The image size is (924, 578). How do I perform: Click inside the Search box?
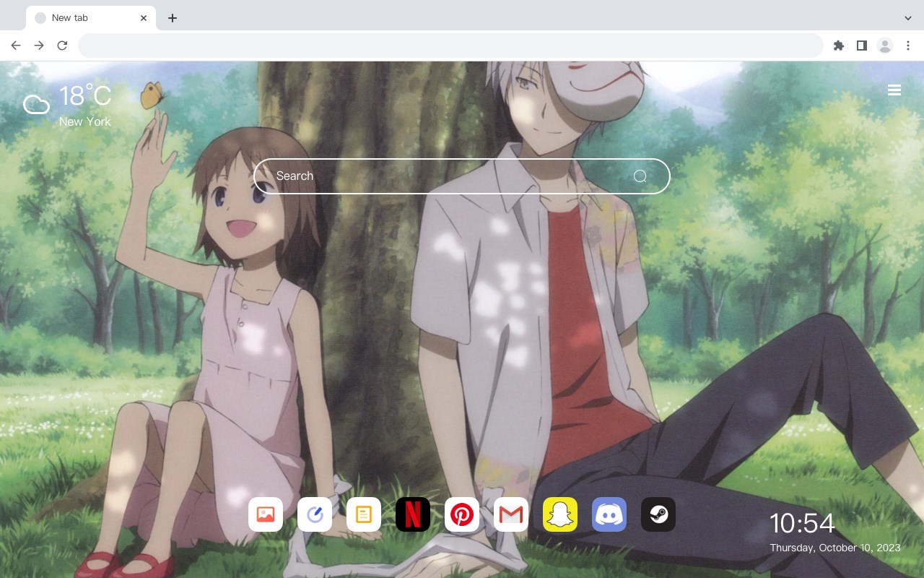pos(461,176)
